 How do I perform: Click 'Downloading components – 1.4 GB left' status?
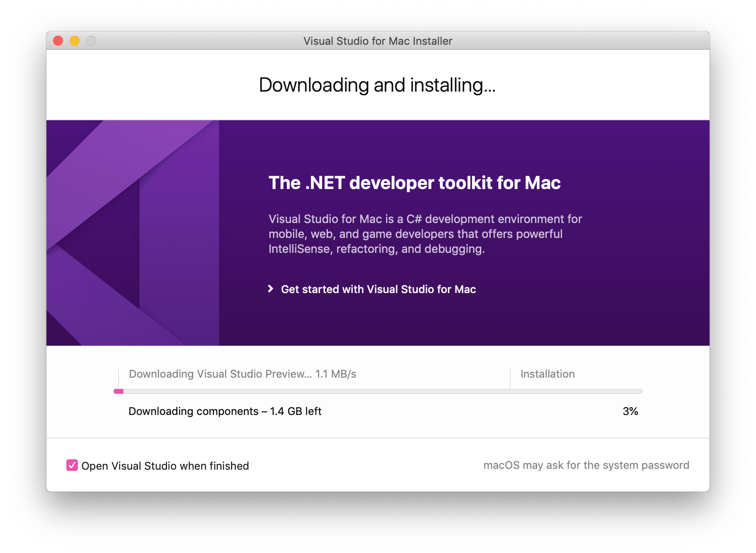(225, 411)
